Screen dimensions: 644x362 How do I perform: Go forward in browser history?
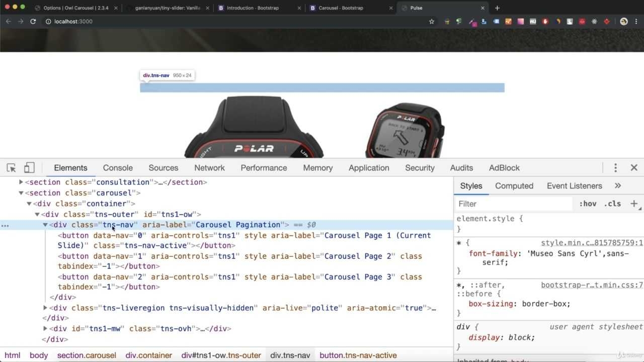[21, 22]
